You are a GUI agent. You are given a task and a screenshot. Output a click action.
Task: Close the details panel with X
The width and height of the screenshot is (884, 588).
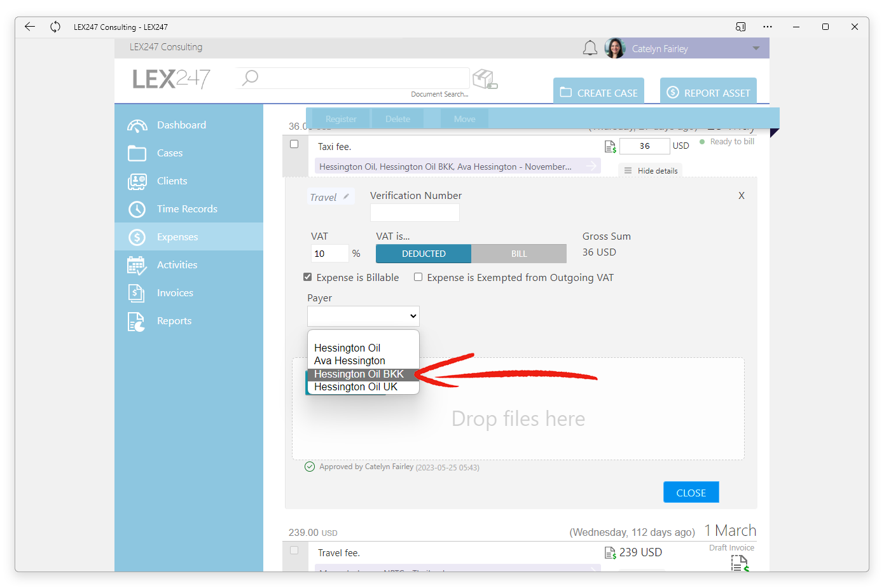[742, 196]
